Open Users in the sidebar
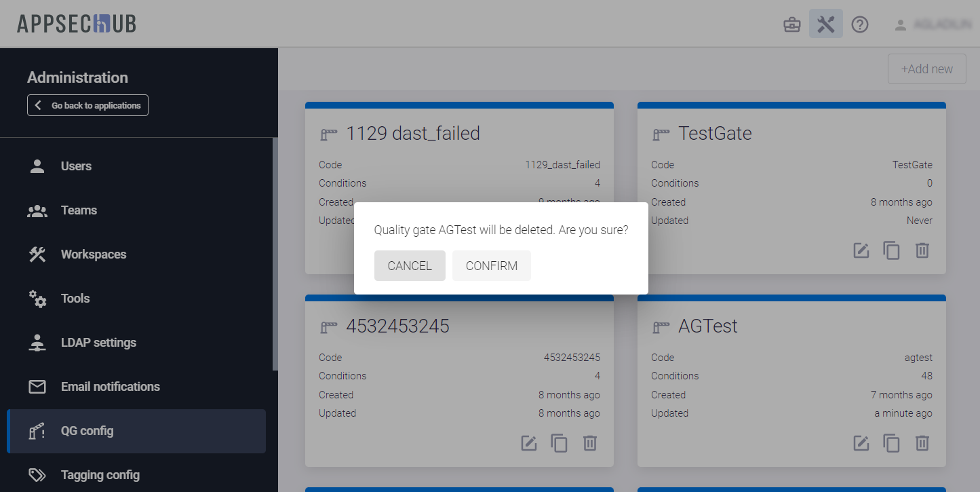This screenshot has height=492, width=980. [x=76, y=166]
